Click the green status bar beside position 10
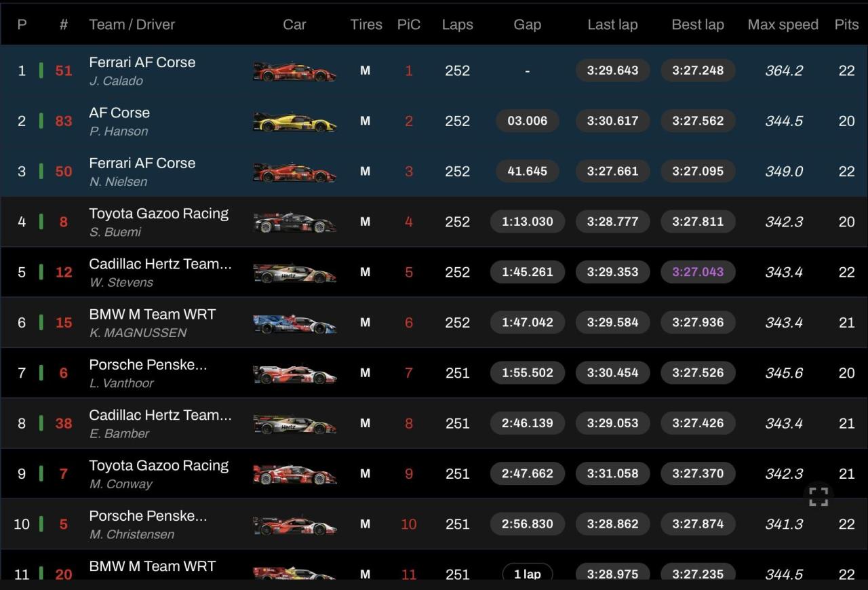This screenshot has width=868, height=590. (41, 524)
